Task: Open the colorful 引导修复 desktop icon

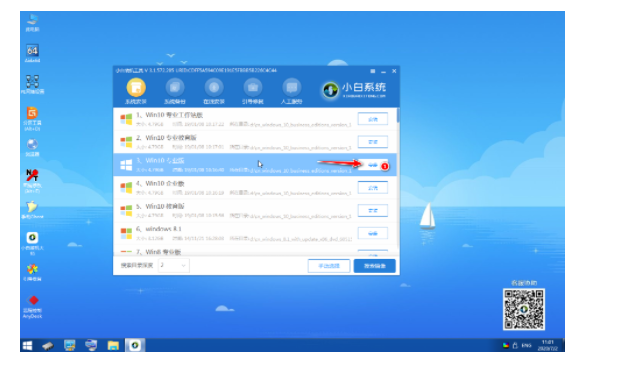Action: [32, 272]
